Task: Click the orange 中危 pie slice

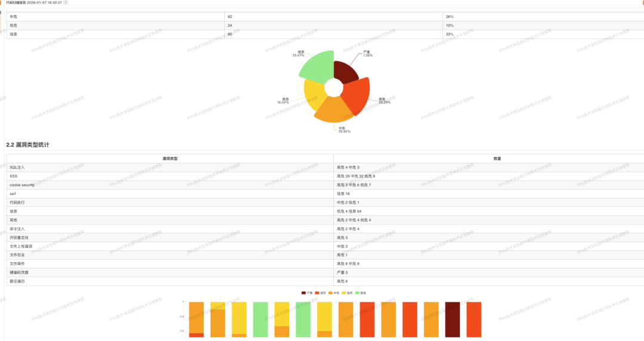Action: pos(333,109)
